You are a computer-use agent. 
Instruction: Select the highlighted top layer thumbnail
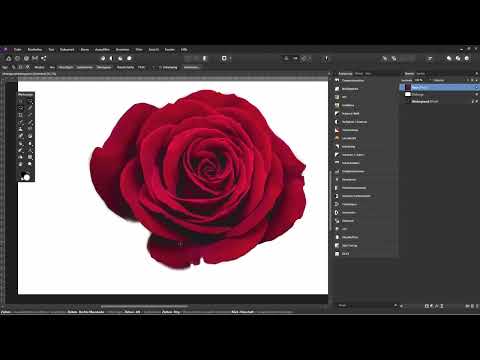[x=408, y=87]
